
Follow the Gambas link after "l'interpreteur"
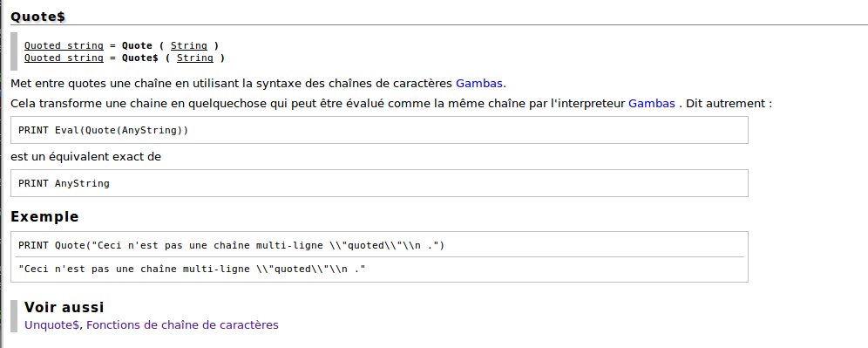652,103
